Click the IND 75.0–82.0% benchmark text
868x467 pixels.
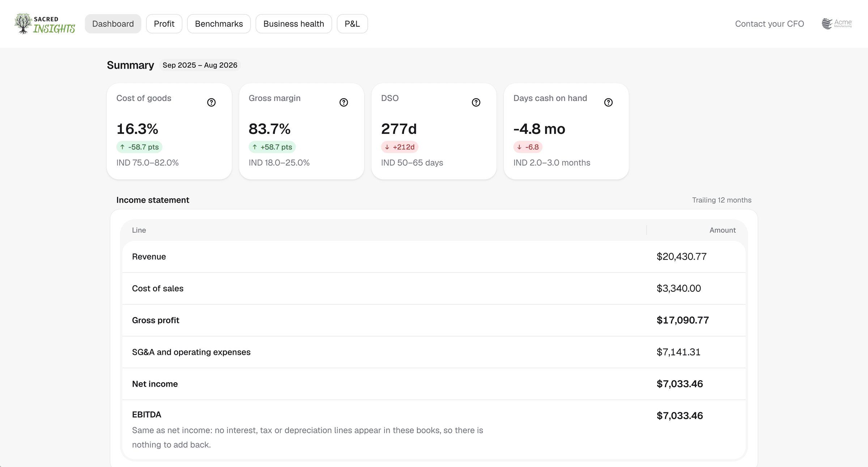148,163
